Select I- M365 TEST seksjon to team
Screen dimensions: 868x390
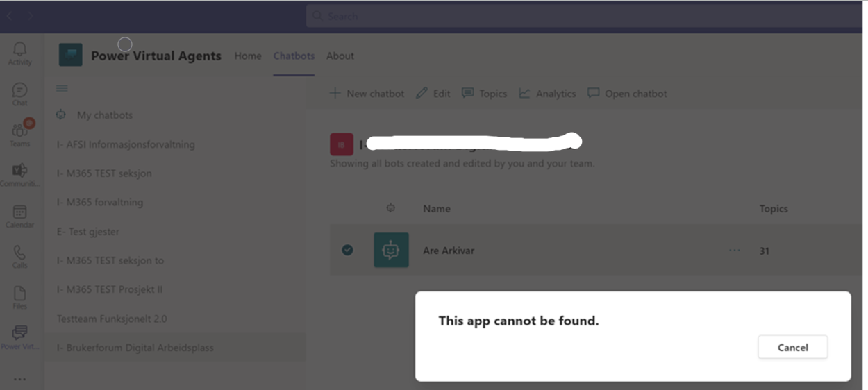175,260
